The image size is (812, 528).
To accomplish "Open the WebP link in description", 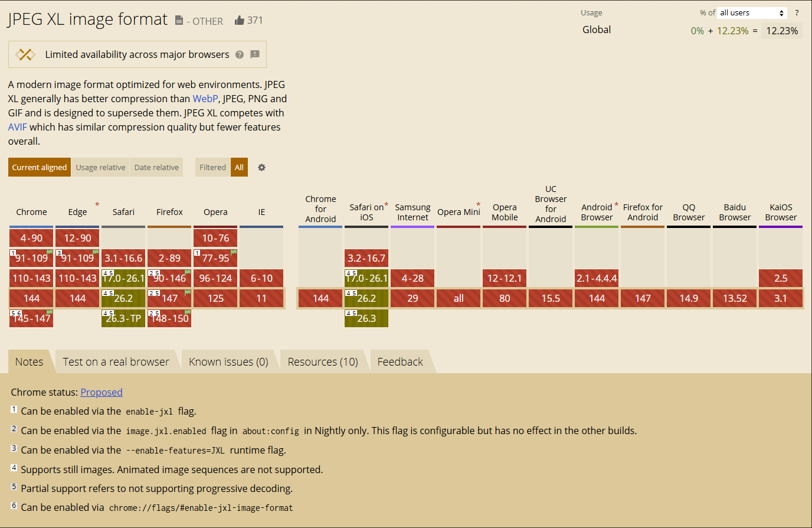I will pos(205,99).
